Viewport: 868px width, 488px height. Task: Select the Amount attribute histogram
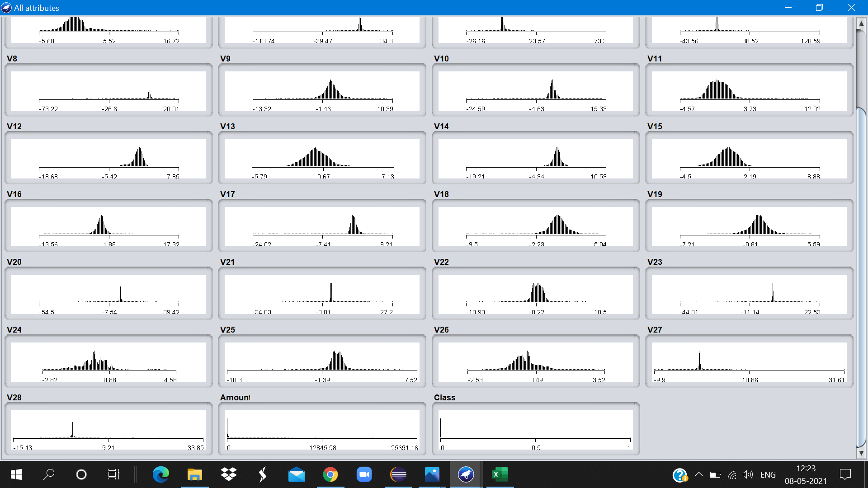click(322, 429)
